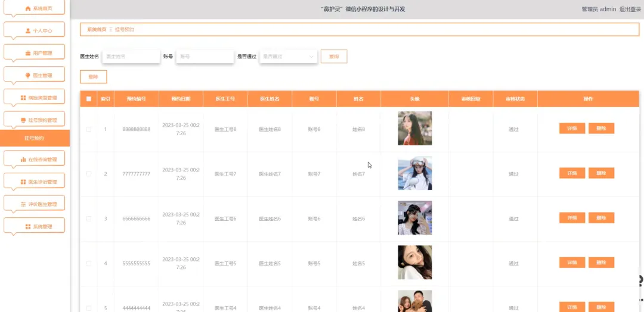Click the 预约日期 column header
This screenshot has height=312, width=644.
[181, 99]
